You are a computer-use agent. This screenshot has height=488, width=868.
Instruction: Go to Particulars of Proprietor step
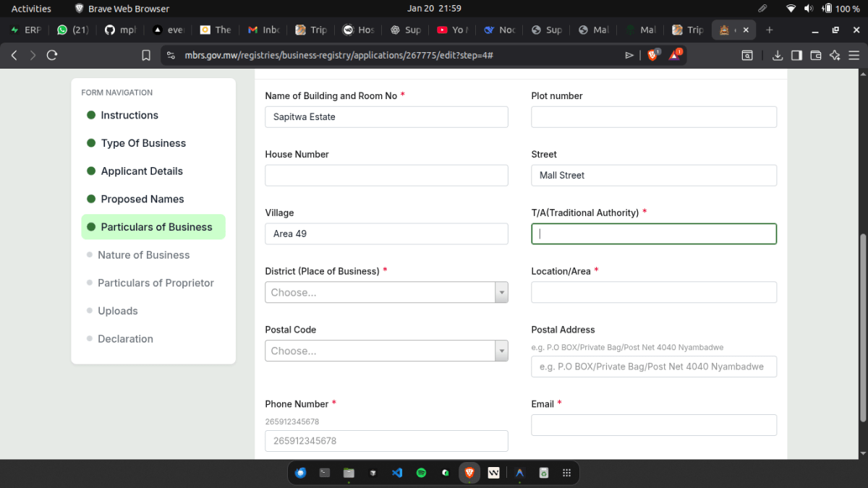click(156, 283)
